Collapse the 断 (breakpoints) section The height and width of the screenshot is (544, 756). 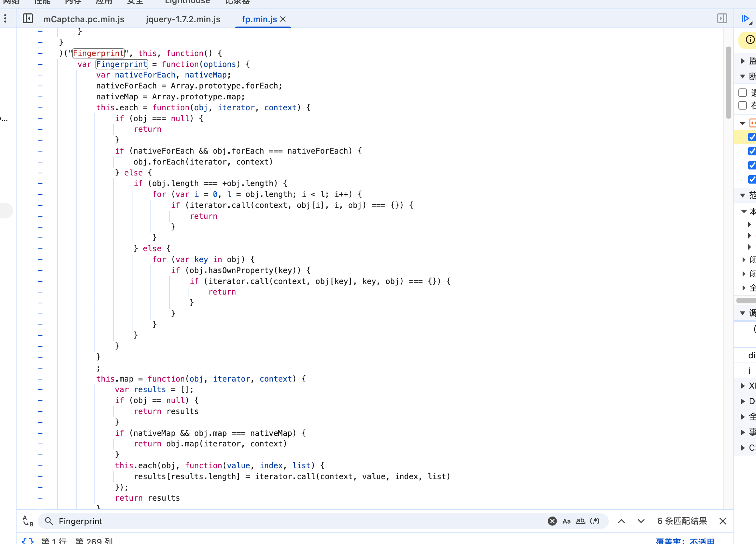743,76
